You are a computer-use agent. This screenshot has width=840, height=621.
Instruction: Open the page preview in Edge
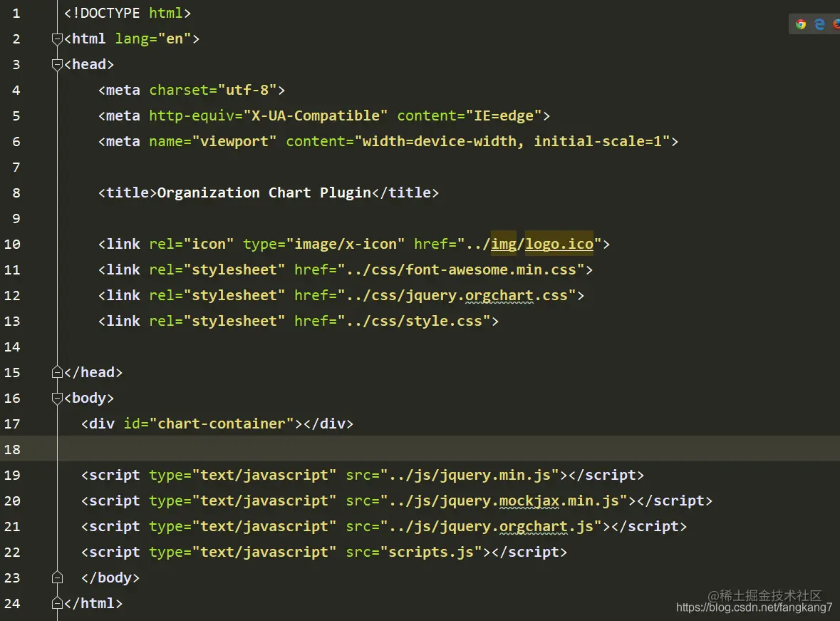[x=819, y=24]
